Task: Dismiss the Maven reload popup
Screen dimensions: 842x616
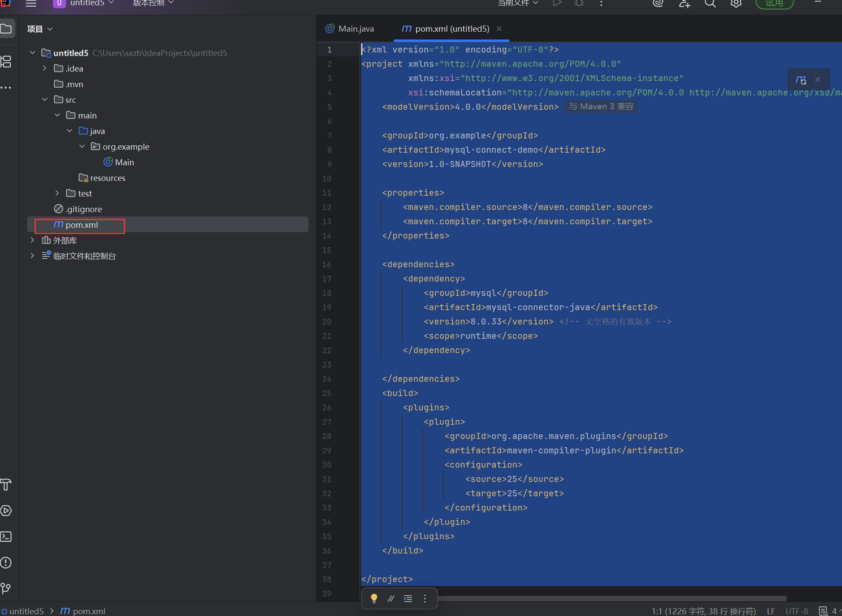Action: [818, 79]
